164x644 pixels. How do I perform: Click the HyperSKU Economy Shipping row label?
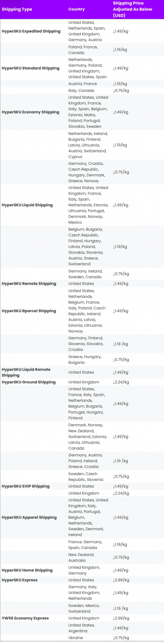30,112
